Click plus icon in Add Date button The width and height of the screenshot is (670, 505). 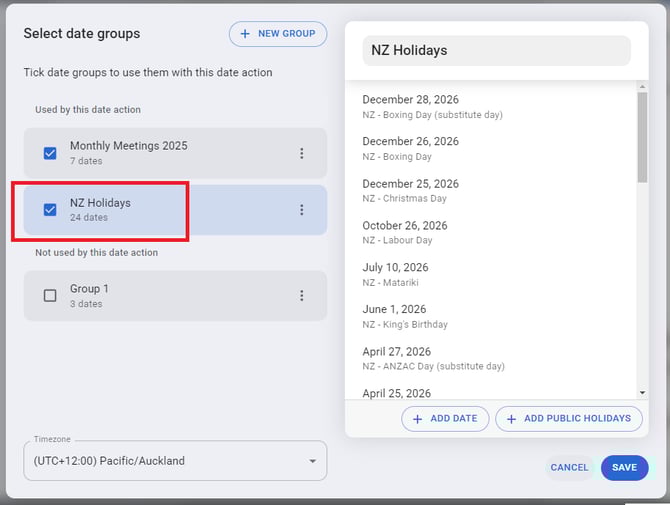tap(418, 419)
